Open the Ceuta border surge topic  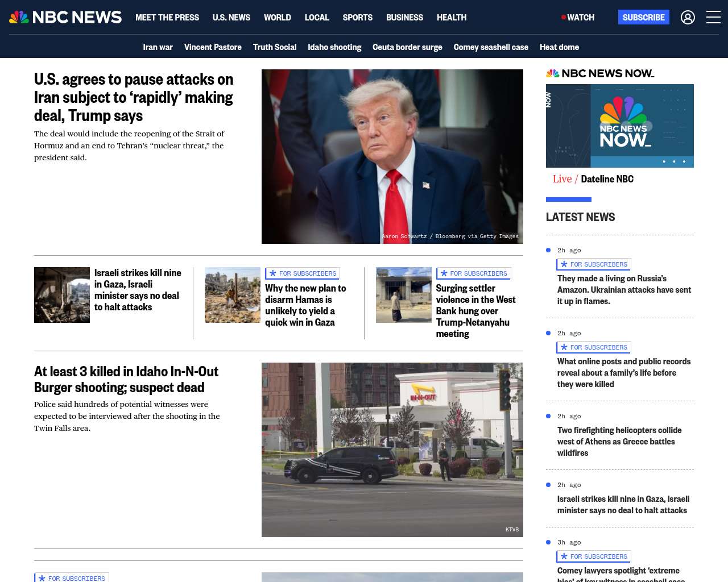(x=407, y=47)
